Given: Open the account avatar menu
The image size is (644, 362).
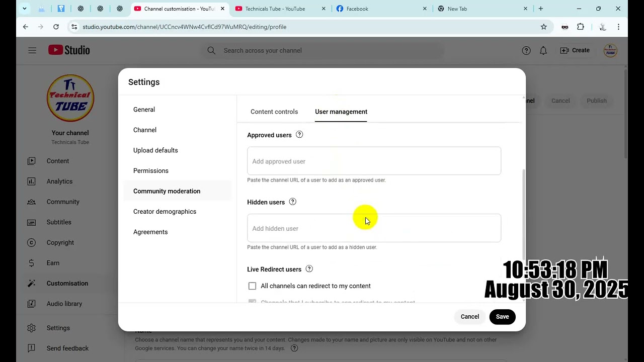Looking at the screenshot, I should tap(610, 50).
